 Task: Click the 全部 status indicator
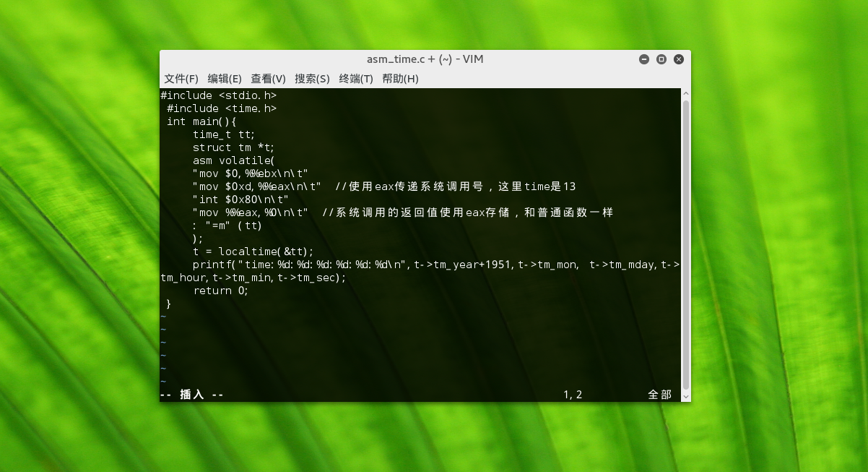(659, 395)
